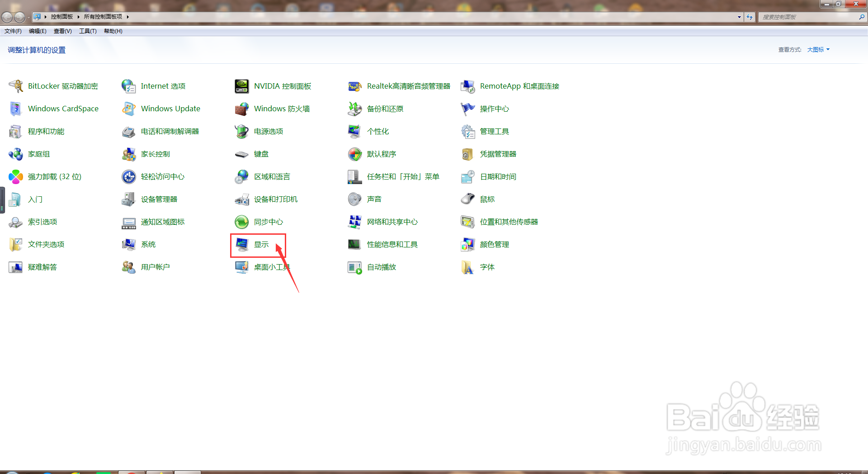Open Realtek高清晰音频管理器 icon
Image resolution: width=868 pixels, height=474 pixels.
355,86
